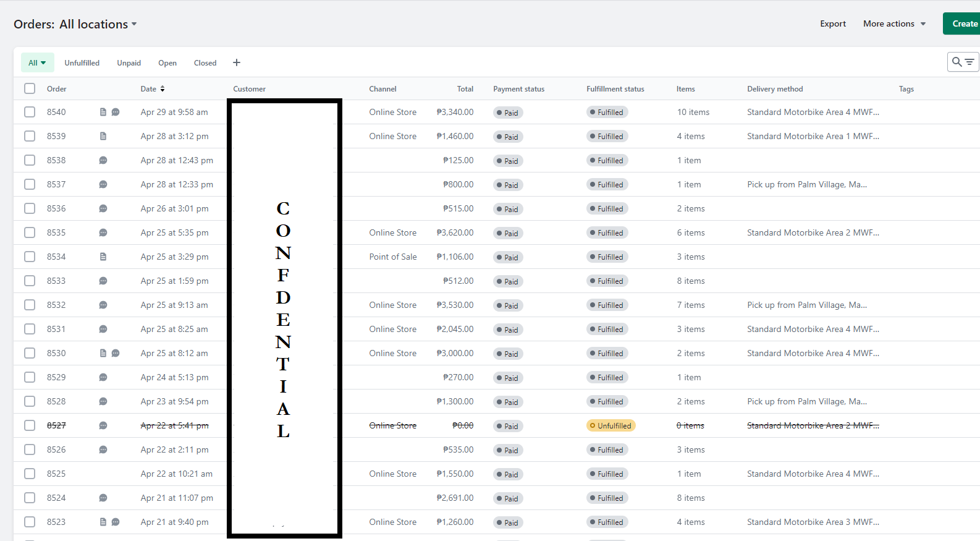Open order 8526

[x=56, y=449]
